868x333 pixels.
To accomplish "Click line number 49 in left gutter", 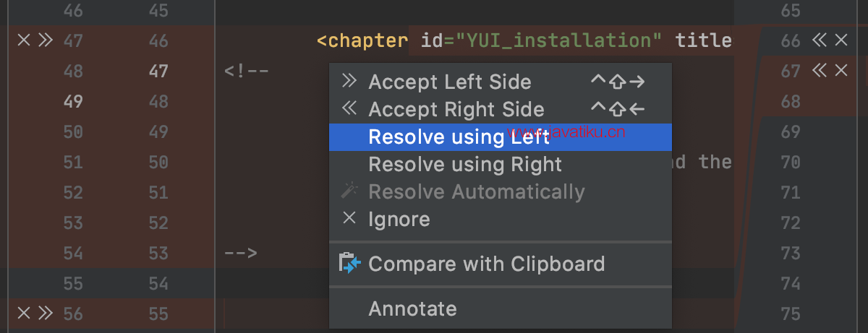I will click(73, 102).
